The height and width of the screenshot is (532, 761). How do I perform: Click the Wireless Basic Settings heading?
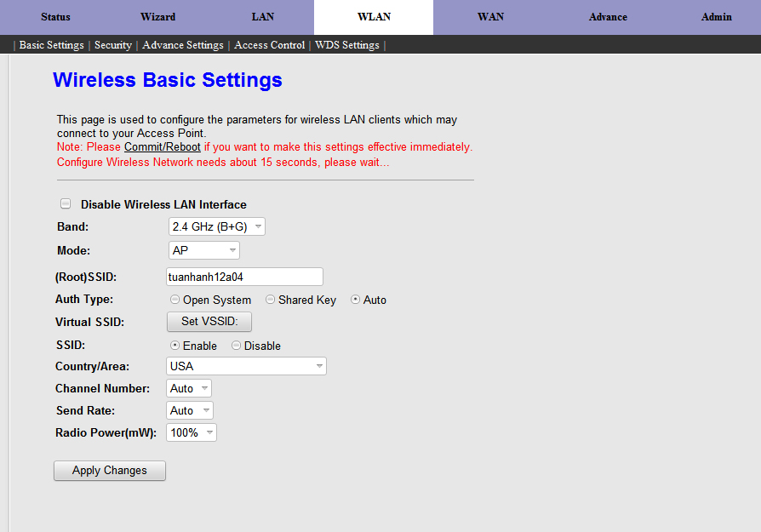coord(168,80)
